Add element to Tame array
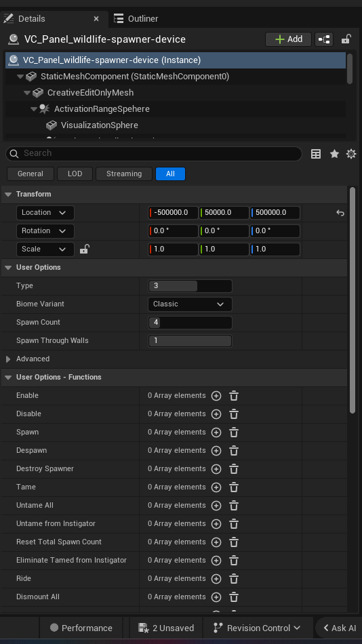This screenshot has width=362, height=644. [x=216, y=487]
